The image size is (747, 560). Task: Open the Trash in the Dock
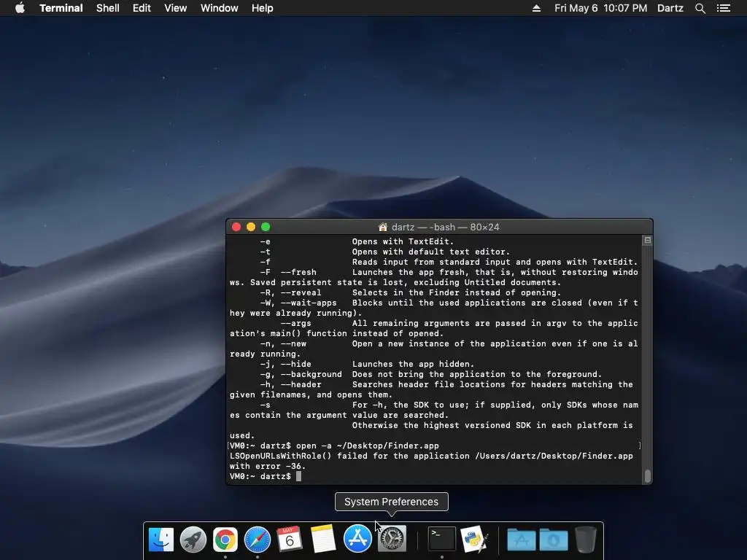click(586, 540)
